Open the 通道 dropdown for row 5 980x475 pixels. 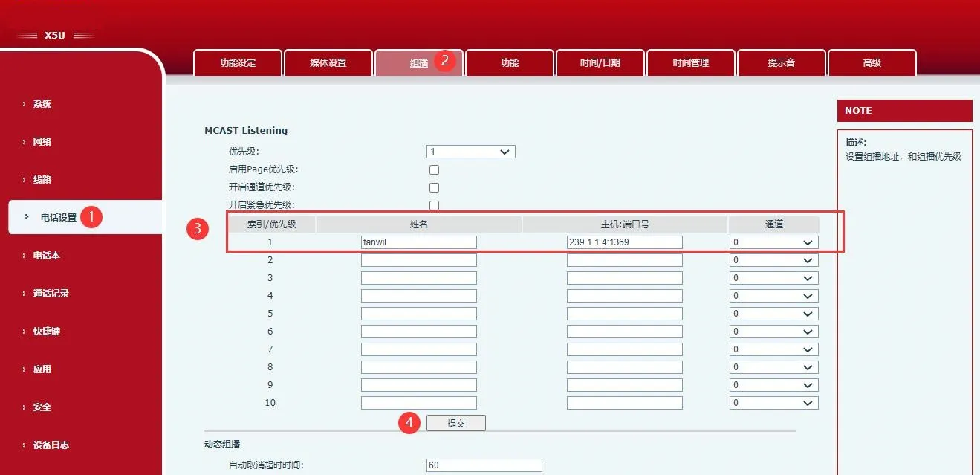(x=773, y=314)
